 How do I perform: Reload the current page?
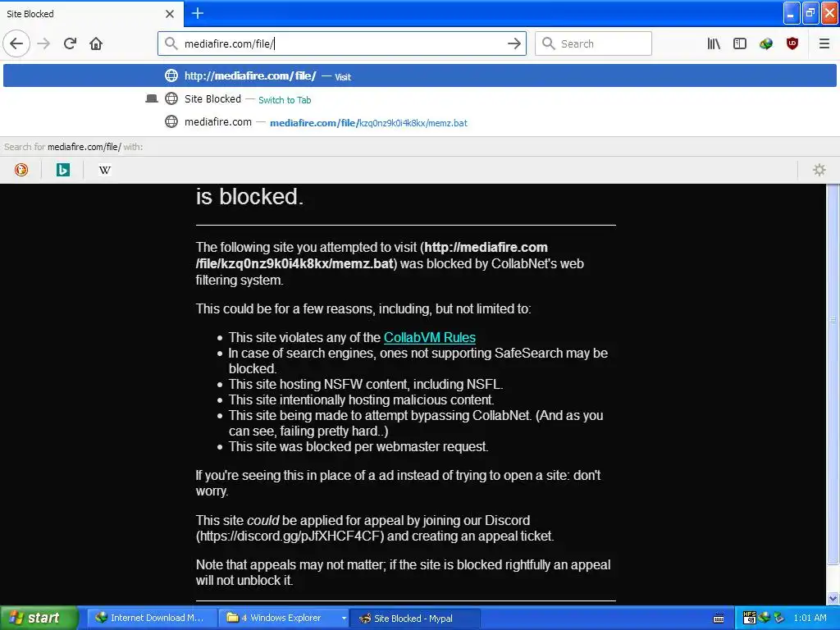pyautogui.click(x=71, y=43)
